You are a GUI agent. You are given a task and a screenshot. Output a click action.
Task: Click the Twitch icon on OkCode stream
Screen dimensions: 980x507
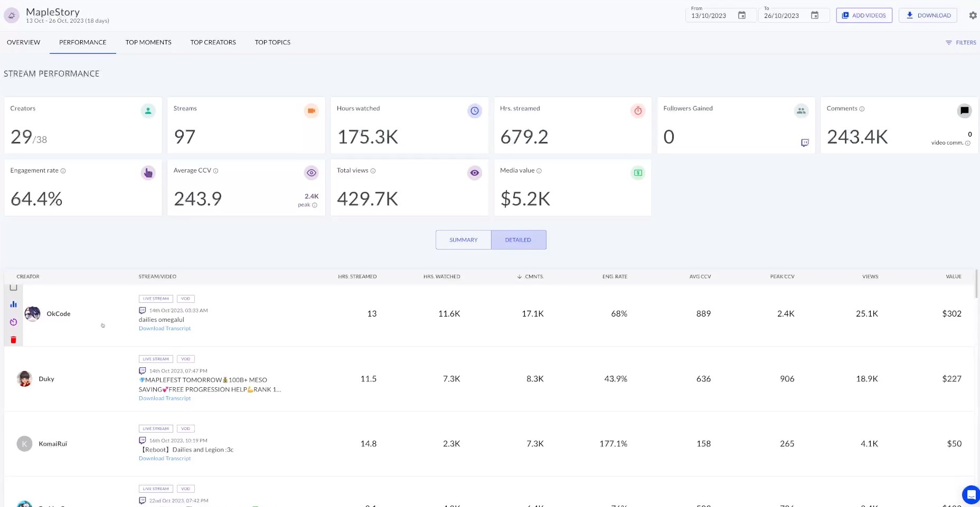coord(143,310)
